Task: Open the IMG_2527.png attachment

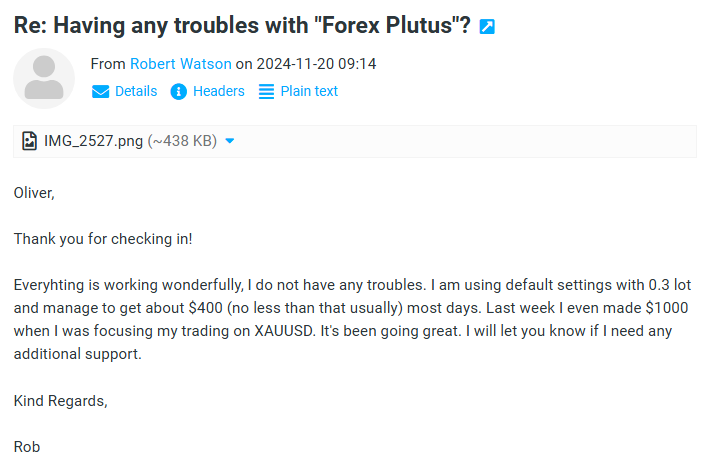Action: click(94, 141)
